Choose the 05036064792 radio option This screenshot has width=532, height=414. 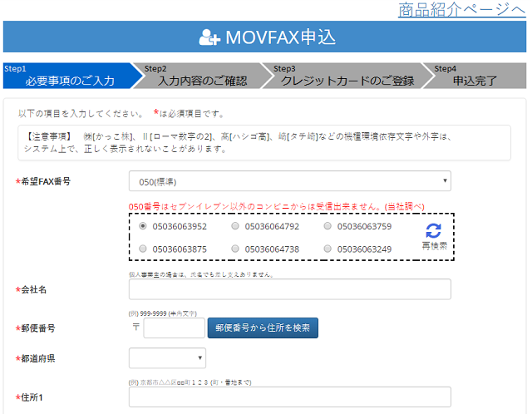[x=235, y=225]
